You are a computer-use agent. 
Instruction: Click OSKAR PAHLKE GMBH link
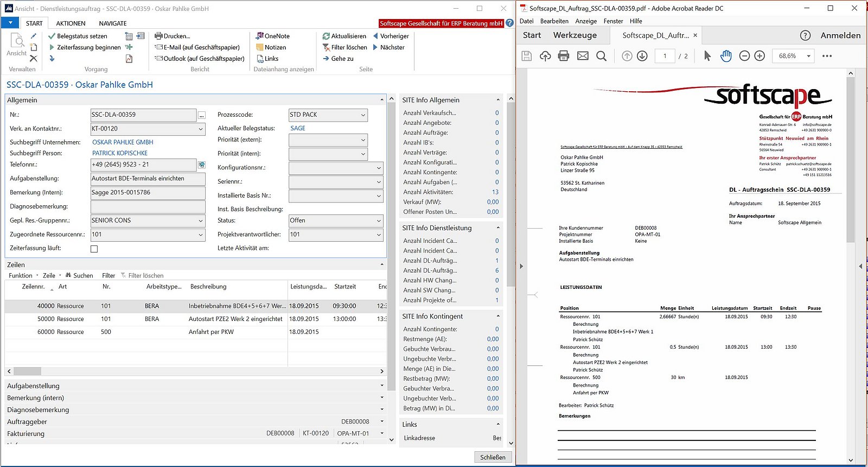tap(123, 142)
